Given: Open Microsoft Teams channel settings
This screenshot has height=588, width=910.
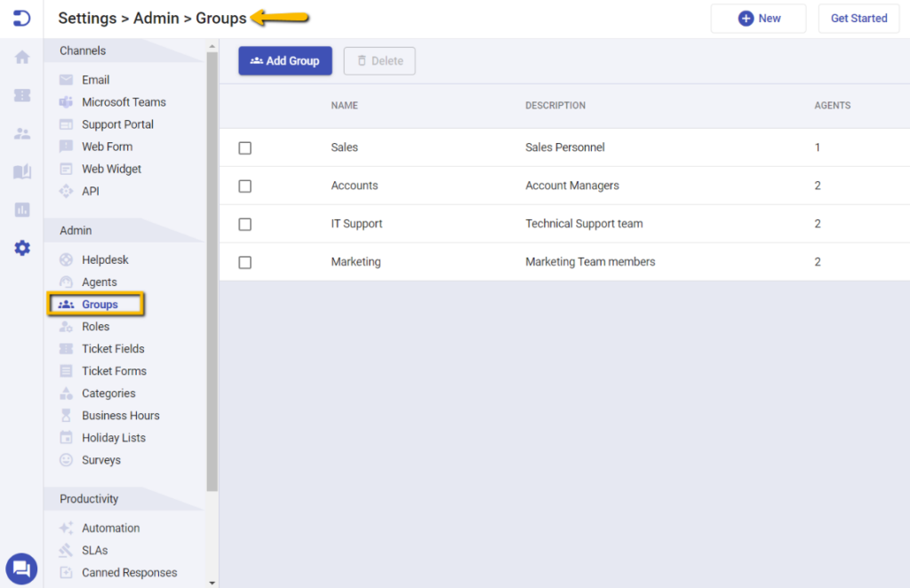Looking at the screenshot, I should point(124,102).
